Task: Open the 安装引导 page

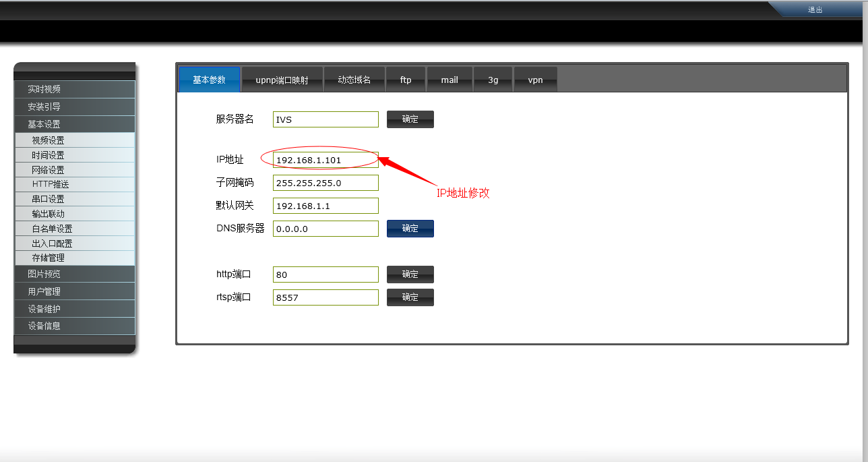Action: tap(74, 107)
